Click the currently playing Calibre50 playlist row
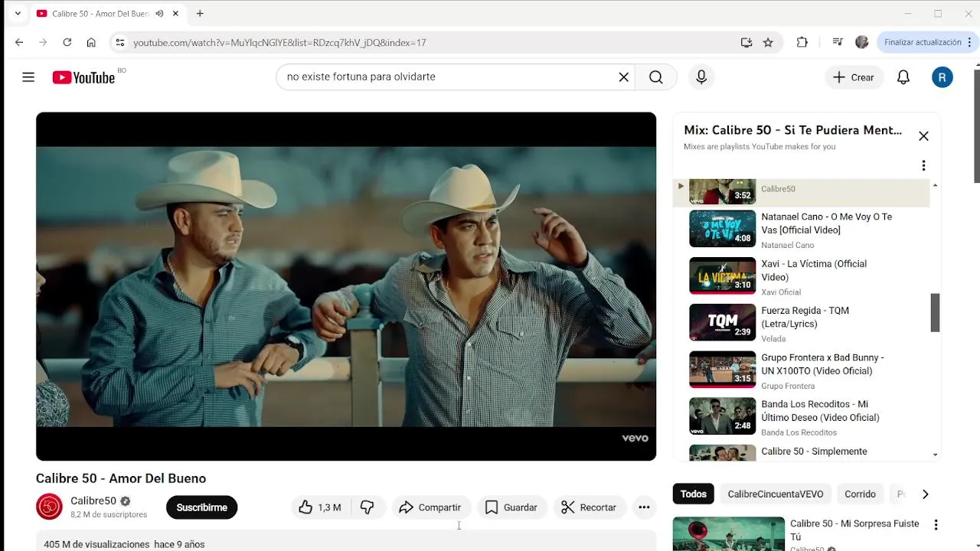 coord(801,193)
